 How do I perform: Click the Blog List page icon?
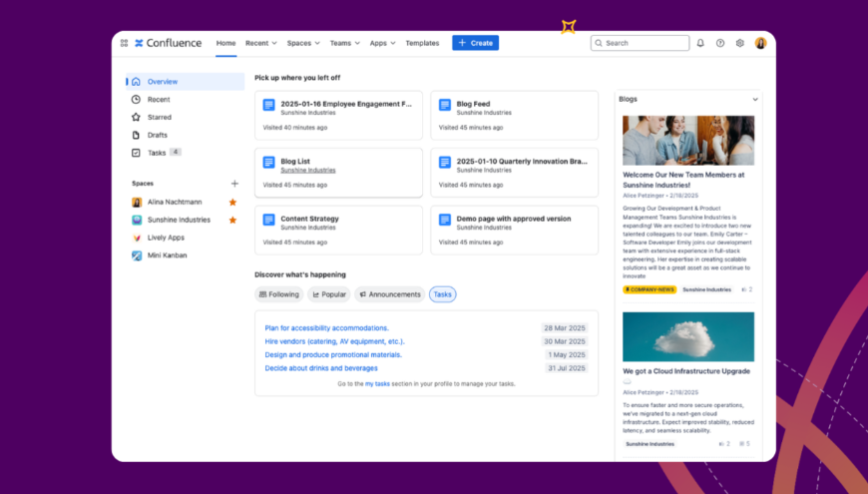[x=268, y=163]
